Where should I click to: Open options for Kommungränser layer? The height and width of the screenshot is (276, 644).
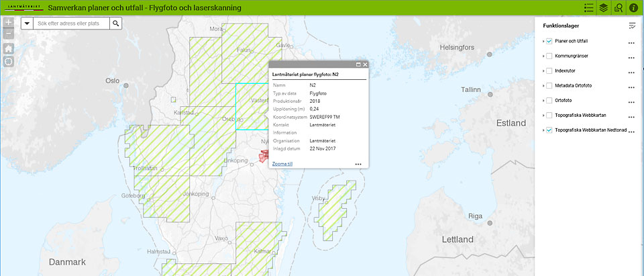click(x=632, y=58)
